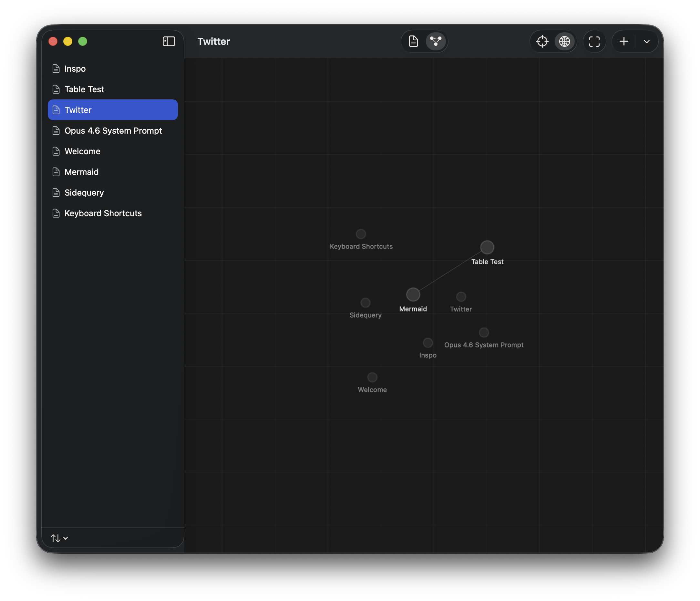The image size is (700, 601).
Task: Open Opus 4.6 System Prompt note
Action: (x=113, y=131)
